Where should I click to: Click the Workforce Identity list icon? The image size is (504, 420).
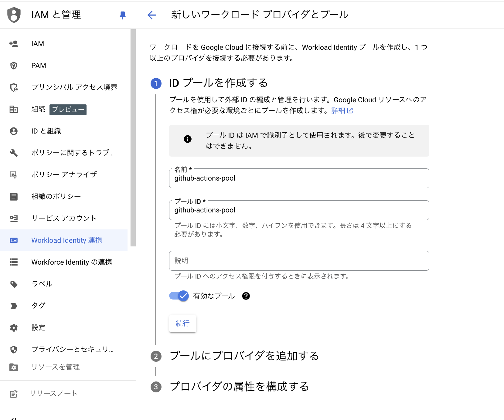[x=14, y=262]
